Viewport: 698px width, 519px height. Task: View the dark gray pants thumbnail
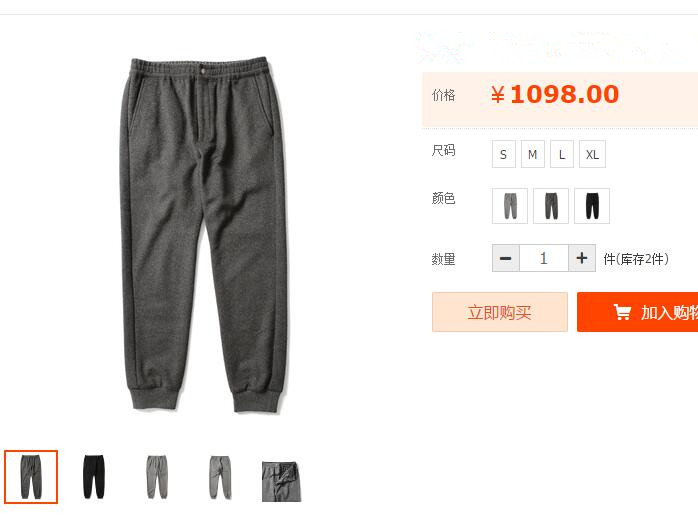click(31, 477)
